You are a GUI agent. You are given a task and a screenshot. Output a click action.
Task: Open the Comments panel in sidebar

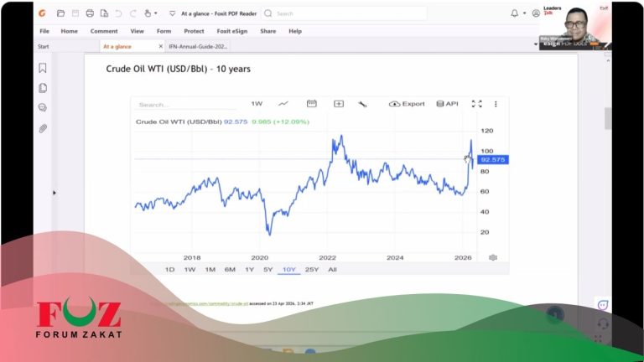[43, 108]
